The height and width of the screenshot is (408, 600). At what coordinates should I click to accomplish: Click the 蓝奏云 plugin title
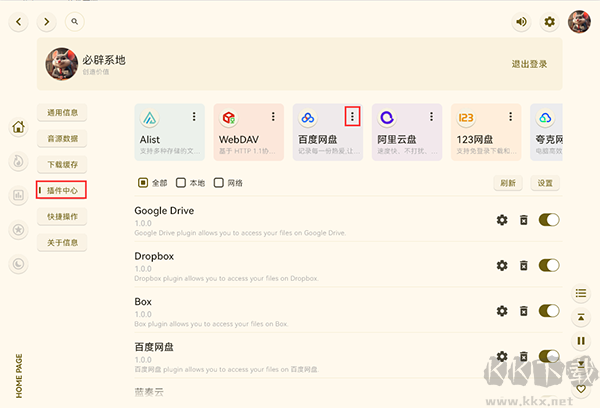click(149, 392)
